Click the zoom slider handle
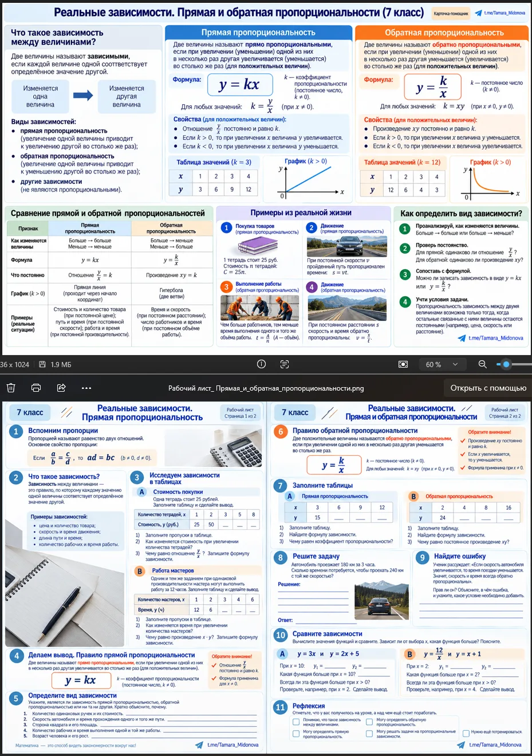 coord(506,364)
